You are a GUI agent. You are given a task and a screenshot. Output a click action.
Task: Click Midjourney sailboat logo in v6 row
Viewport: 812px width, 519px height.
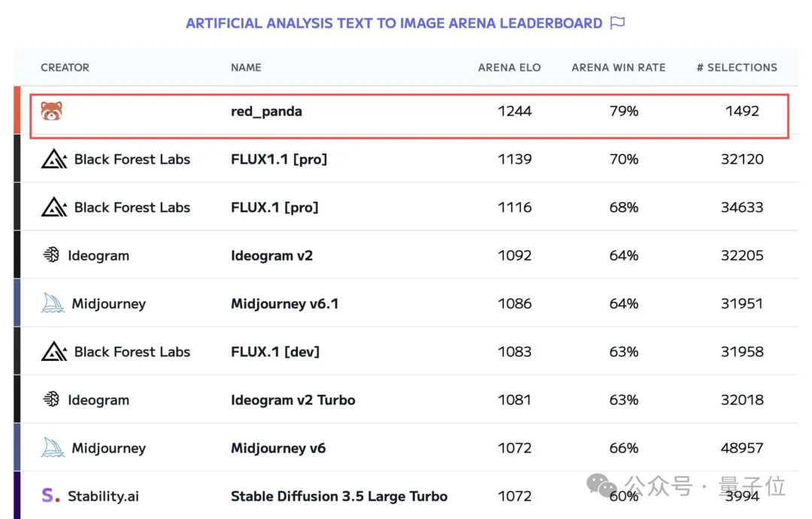pos(53,448)
